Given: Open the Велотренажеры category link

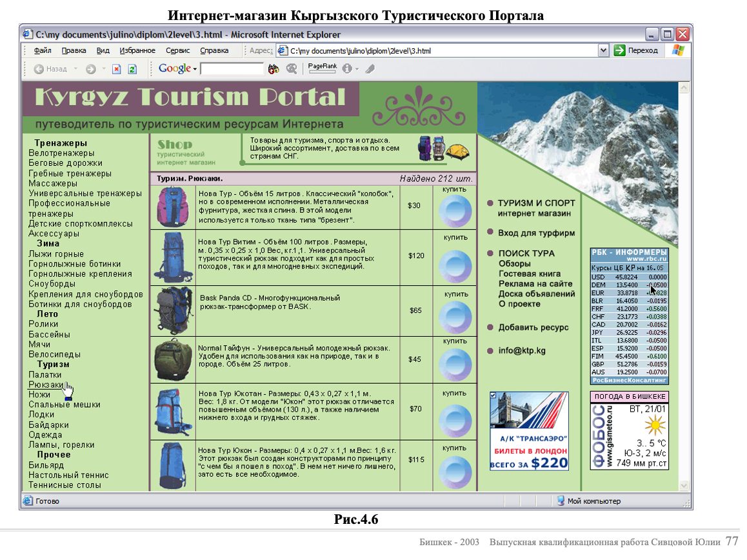Looking at the screenshot, I should click(x=61, y=153).
